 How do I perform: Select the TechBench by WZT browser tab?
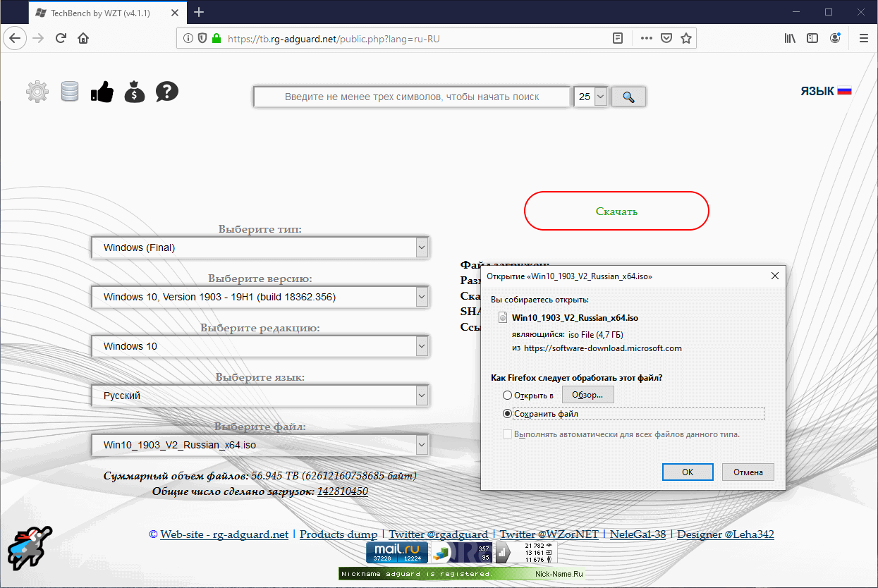(99, 12)
